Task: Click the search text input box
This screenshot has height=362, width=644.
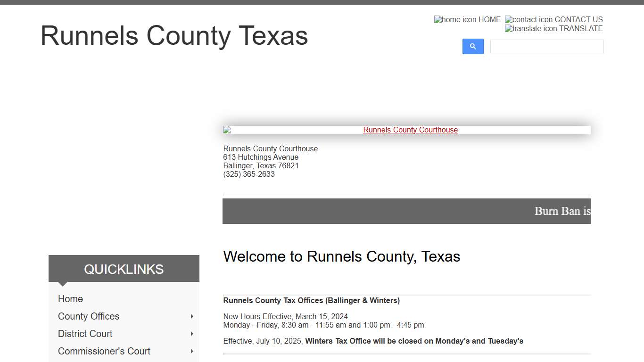Action: tap(546, 46)
